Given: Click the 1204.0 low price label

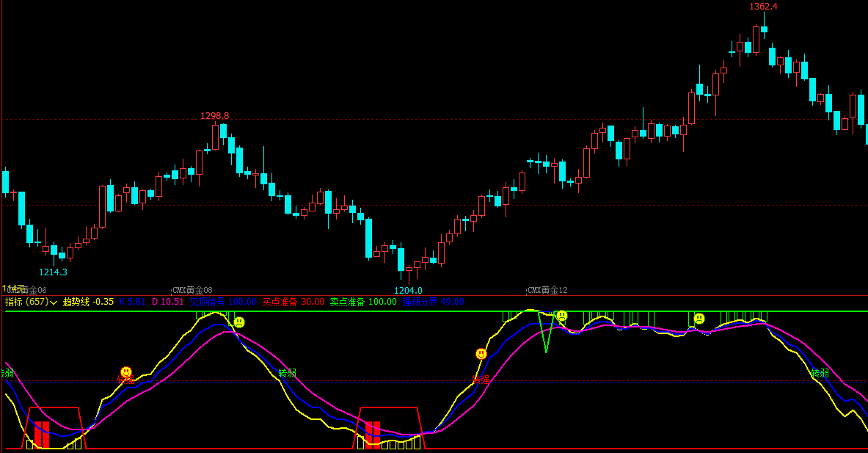Looking at the screenshot, I should click(x=408, y=290).
